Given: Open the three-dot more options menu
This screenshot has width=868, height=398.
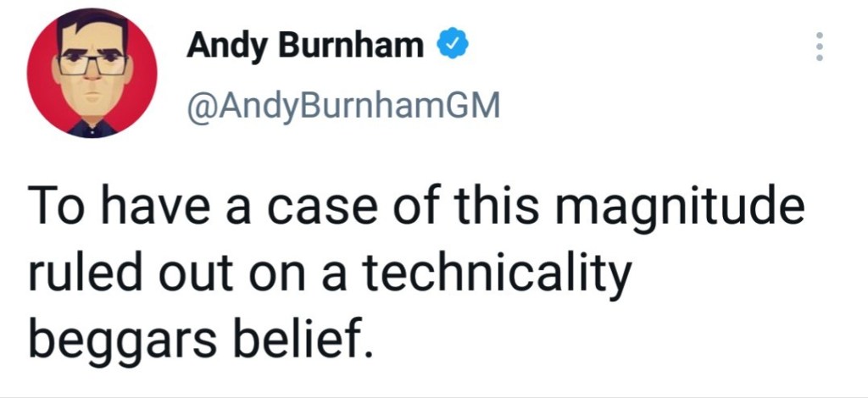Looking at the screenshot, I should click(818, 47).
